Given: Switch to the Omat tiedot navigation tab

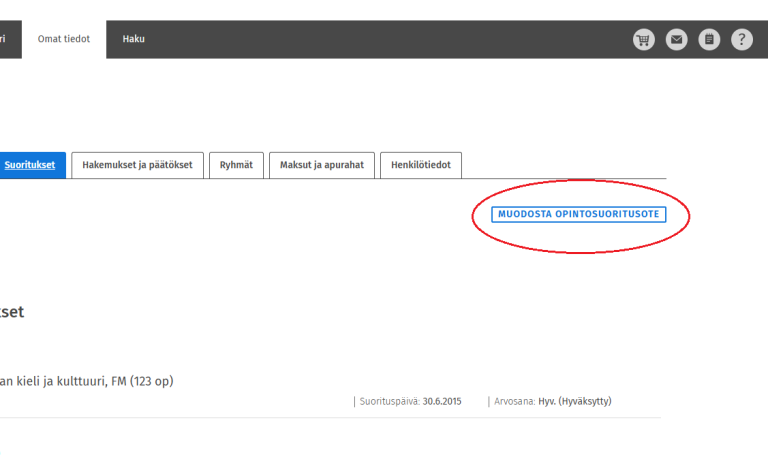Looking at the screenshot, I should coord(64,39).
